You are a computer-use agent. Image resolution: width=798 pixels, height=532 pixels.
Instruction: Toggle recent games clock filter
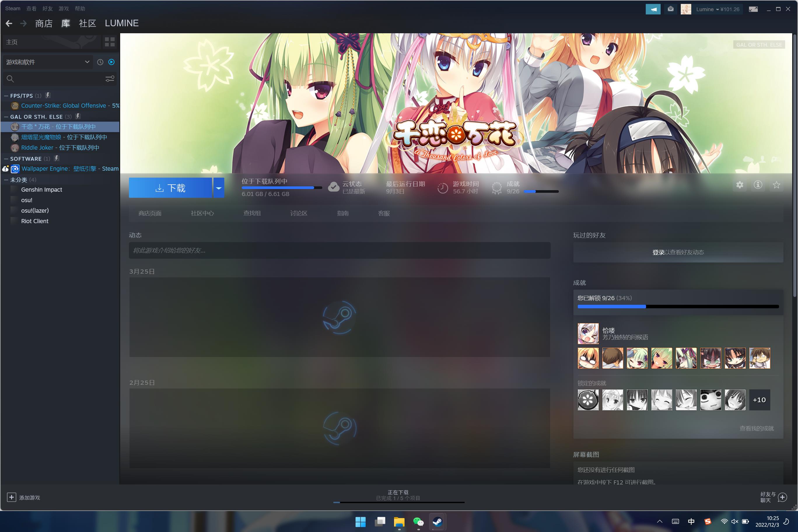click(100, 62)
